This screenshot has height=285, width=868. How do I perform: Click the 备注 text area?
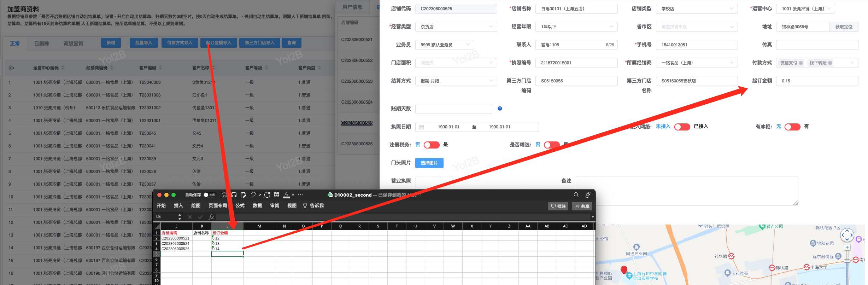click(687, 191)
